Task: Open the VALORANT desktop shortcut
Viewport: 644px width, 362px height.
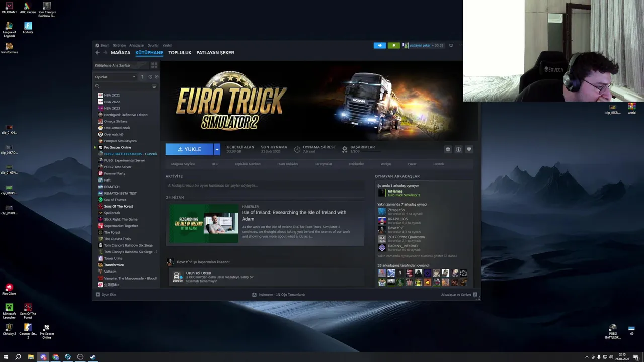Action: 9,9
